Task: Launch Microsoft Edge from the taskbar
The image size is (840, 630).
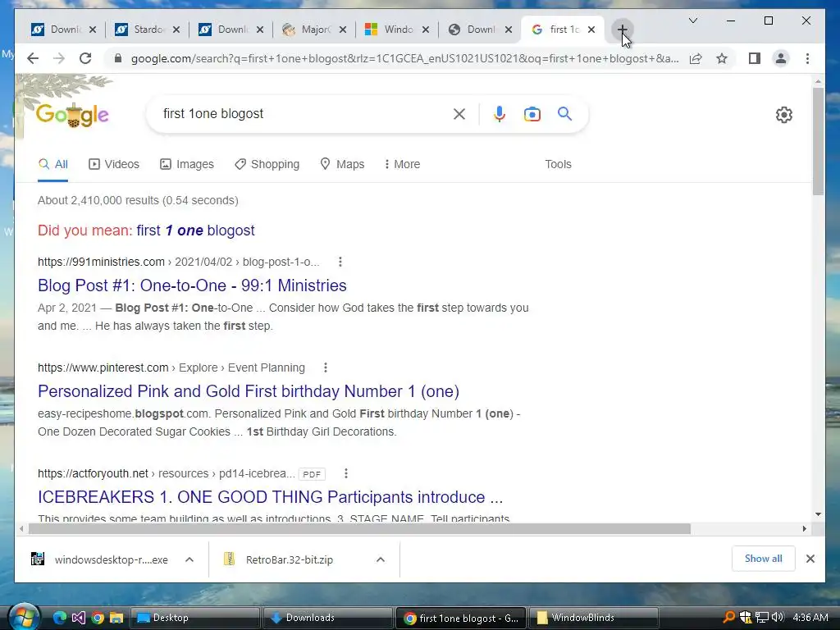Action: (x=59, y=618)
